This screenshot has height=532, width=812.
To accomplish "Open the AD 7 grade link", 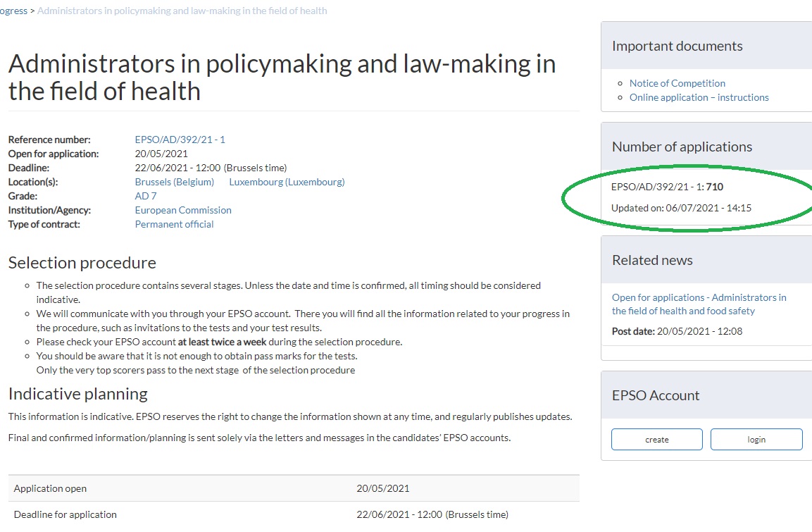I will [146, 196].
